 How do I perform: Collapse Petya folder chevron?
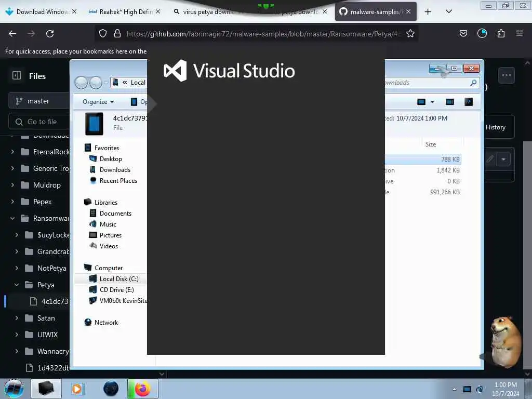click(x=17, y=285)
